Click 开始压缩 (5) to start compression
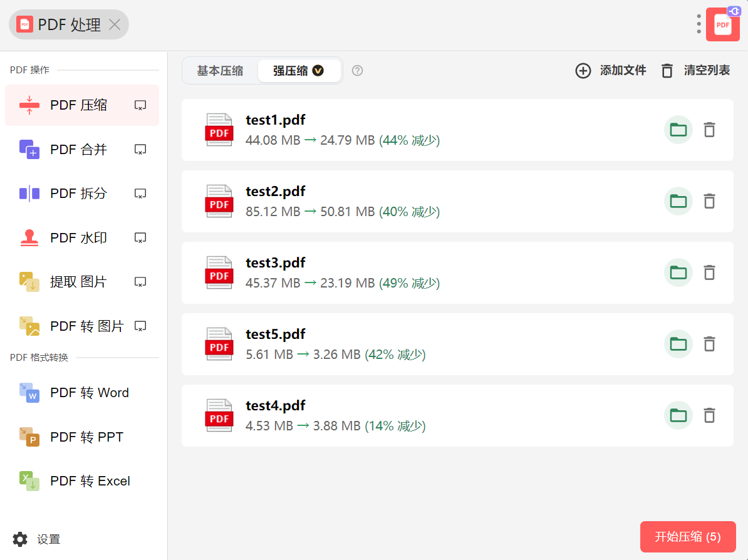 (x=688, y=537)
